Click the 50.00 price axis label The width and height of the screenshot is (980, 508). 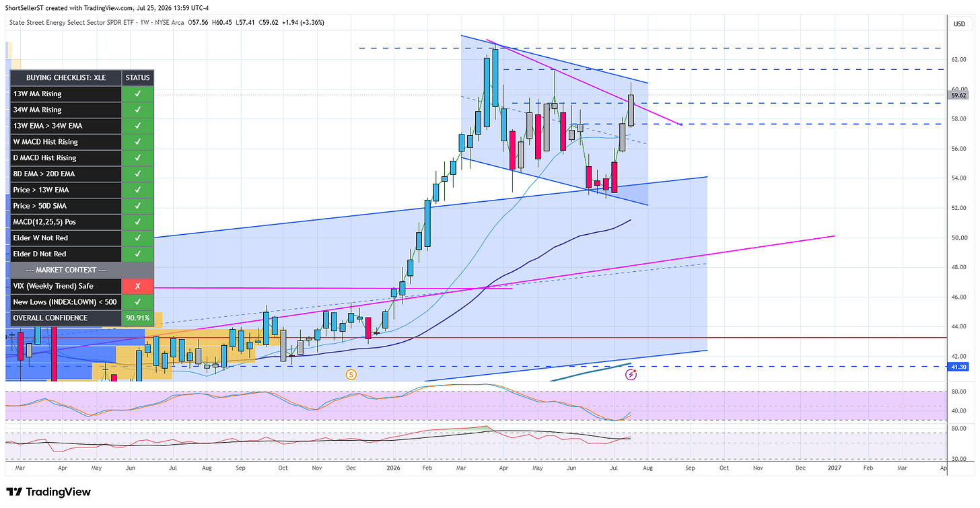958,238
